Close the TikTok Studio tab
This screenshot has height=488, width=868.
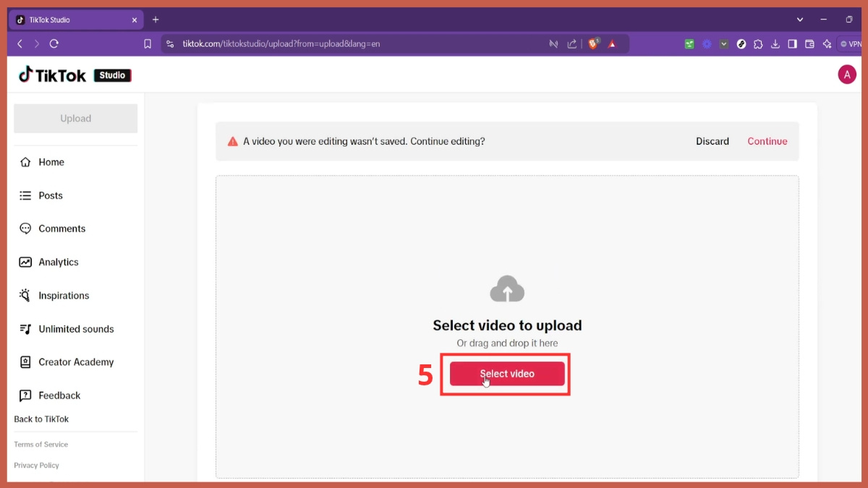pyautogui.click(x=135, y=20)
